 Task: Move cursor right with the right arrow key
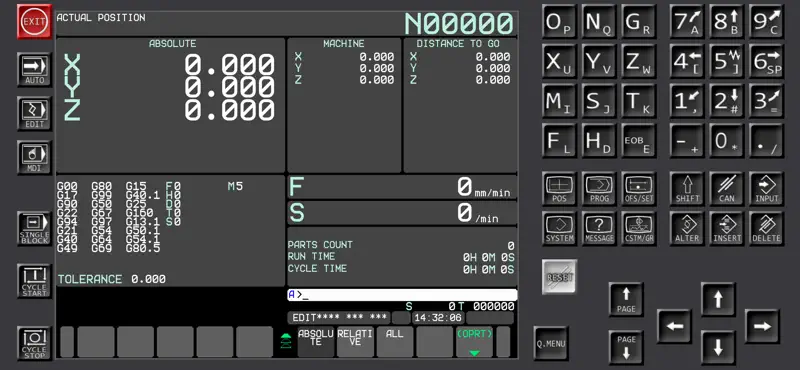(762, 326)
